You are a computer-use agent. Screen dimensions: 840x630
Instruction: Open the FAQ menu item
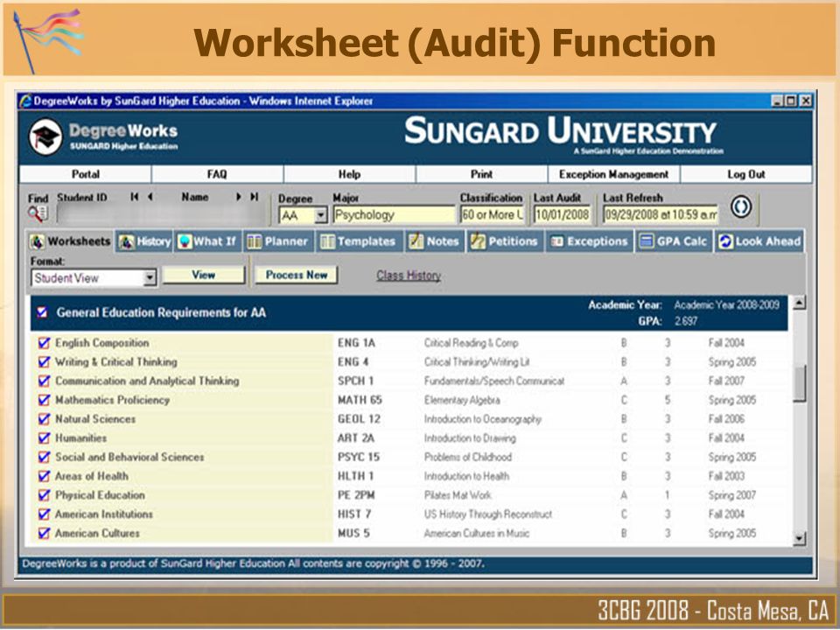[x=217, y=174]
